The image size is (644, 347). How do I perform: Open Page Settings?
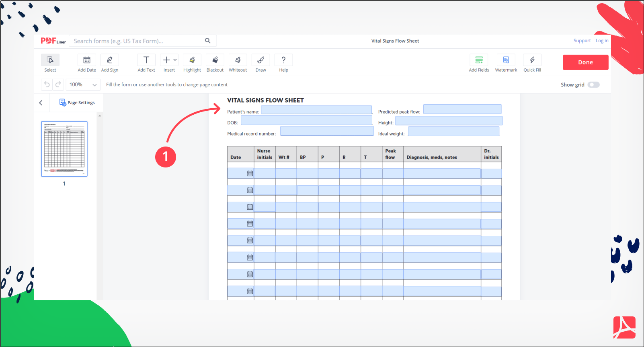pos(77,103)
